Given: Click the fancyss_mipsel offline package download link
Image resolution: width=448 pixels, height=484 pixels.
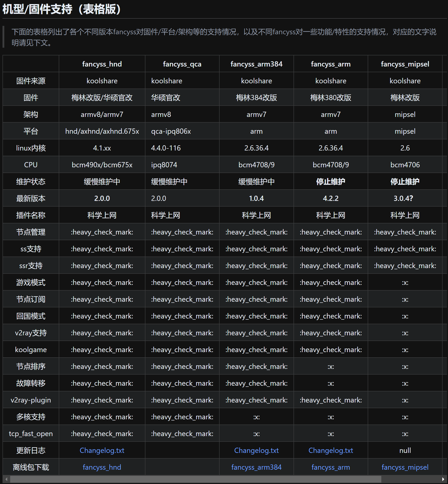Looking at the screenshot, I should (405, 467).
